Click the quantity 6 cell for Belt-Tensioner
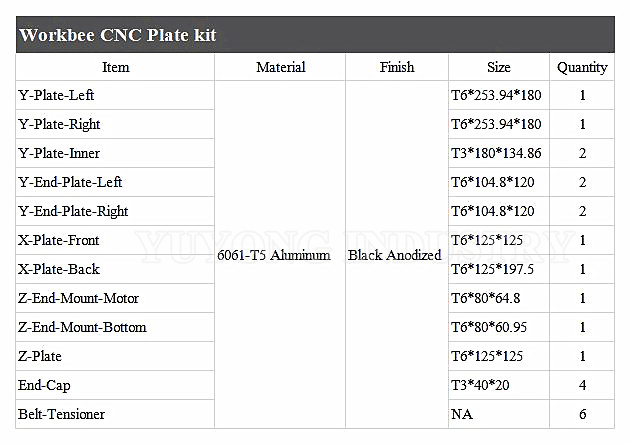The height and width of the screenshot is (444, 630). [582, 414]
